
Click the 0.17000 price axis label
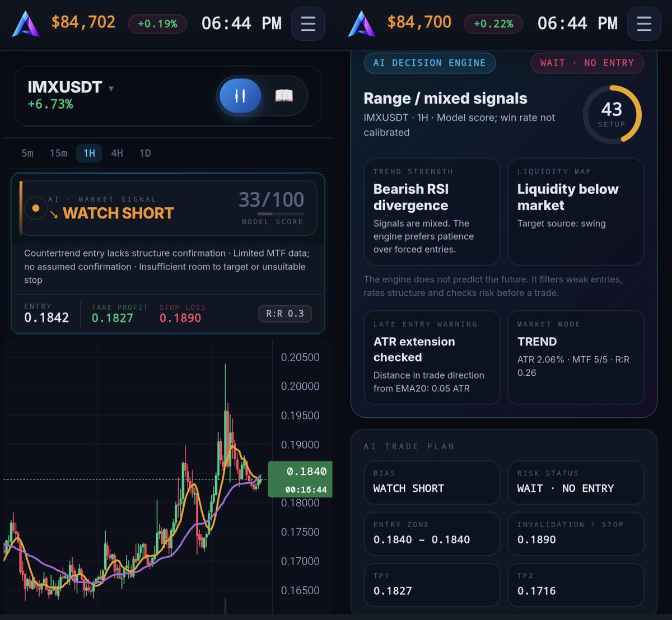tap(300, 561)
